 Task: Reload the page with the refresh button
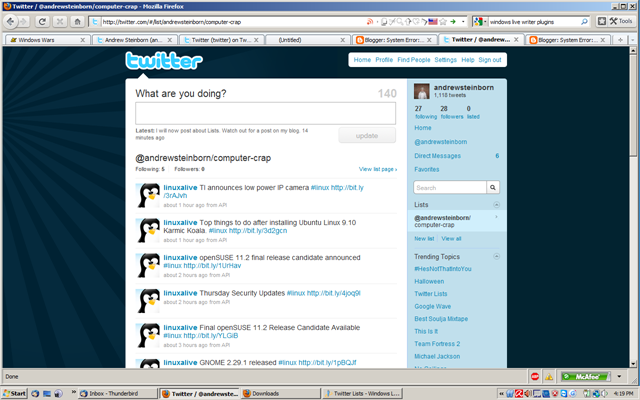click(42, 22)
